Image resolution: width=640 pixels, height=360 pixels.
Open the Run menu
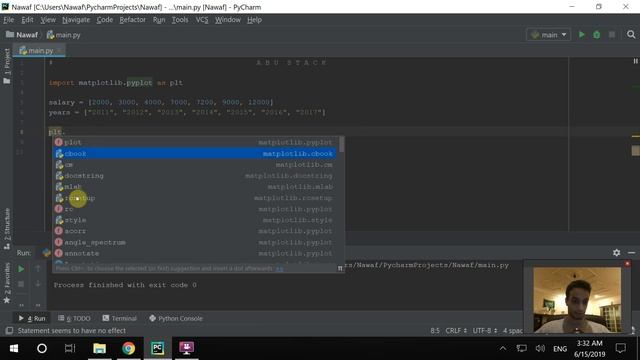(159, 20)
